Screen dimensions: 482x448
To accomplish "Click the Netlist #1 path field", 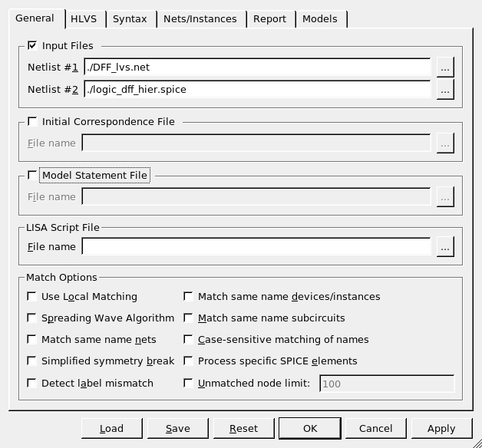I will [256, 68].
